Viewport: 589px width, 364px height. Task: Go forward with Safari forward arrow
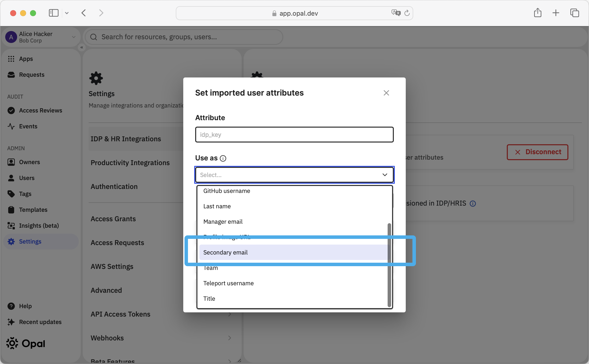(x=101, y=13)
